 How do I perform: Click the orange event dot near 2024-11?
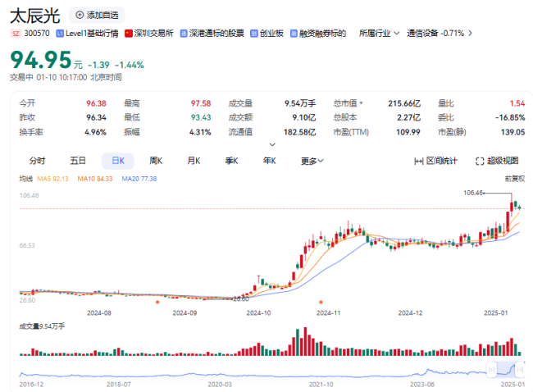point(321,302)
